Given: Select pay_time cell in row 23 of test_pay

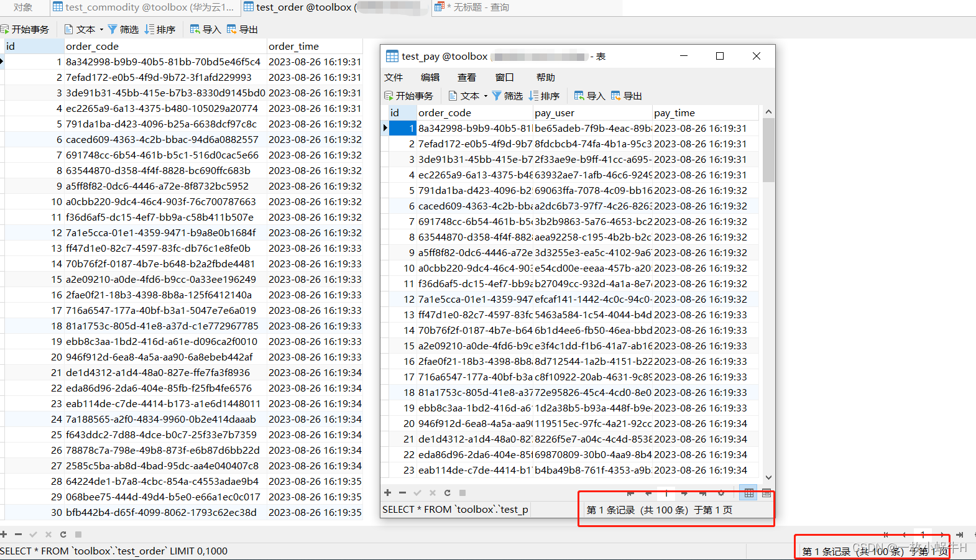Looking at the screenshot, I should pos(705,470).
